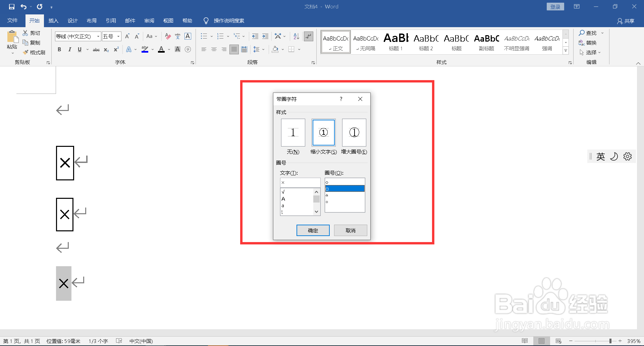Open the font color dropdown arrow

coord(169,50)
